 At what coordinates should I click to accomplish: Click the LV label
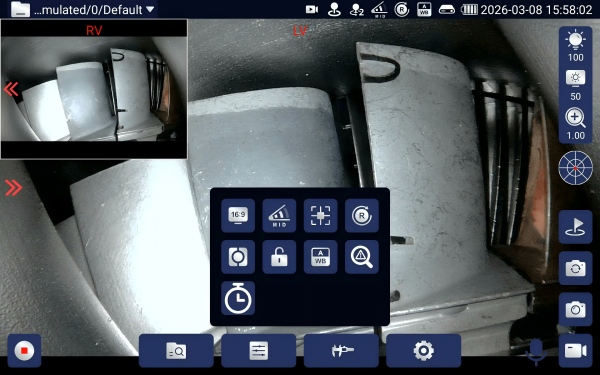click(x=300, y=31)
